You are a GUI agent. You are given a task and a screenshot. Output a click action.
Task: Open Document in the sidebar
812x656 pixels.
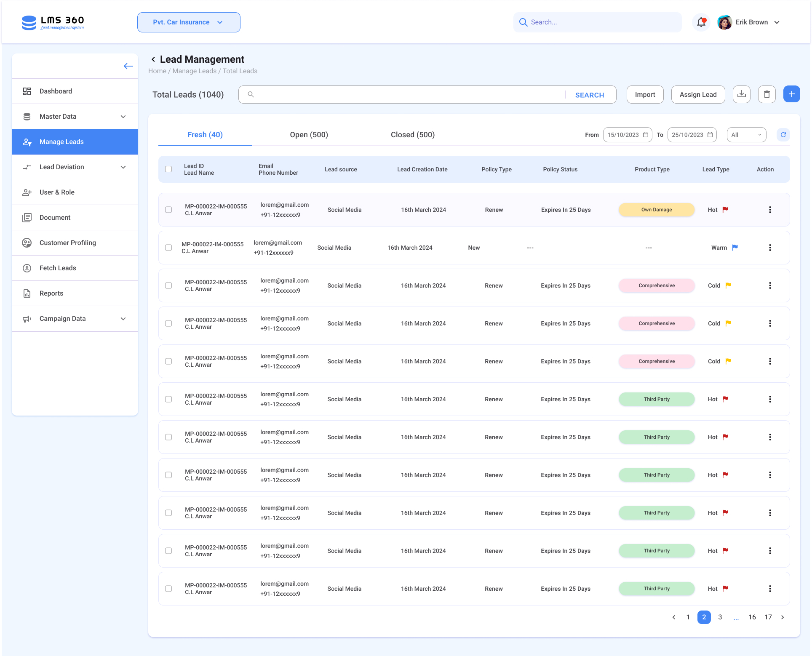[x=75, y=218]
